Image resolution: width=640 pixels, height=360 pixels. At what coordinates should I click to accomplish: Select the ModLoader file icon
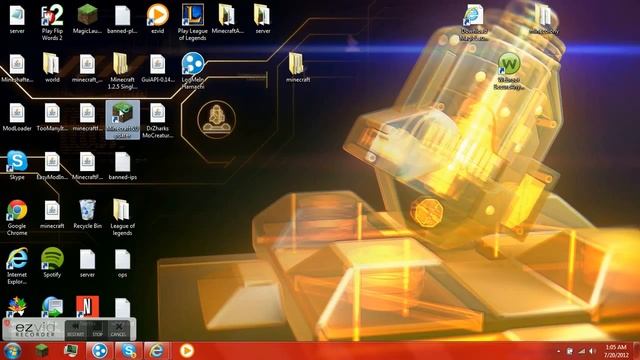click(x=17, y=117)
